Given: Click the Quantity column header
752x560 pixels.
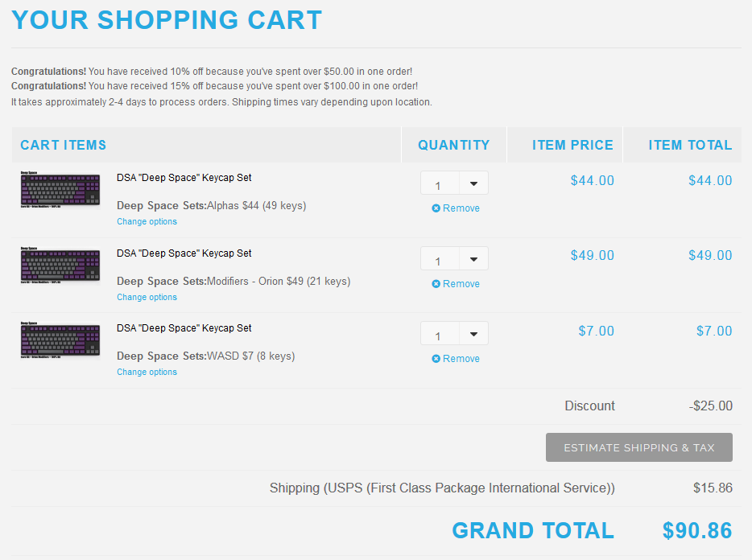Looking at the screenshot, I should (x=453, y=146).
